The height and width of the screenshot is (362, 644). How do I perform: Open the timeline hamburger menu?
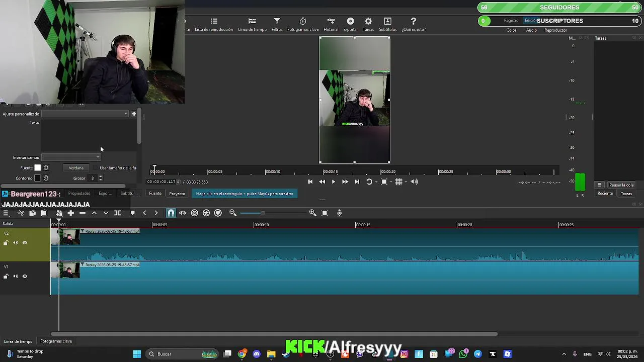click(x=6, y=213)
